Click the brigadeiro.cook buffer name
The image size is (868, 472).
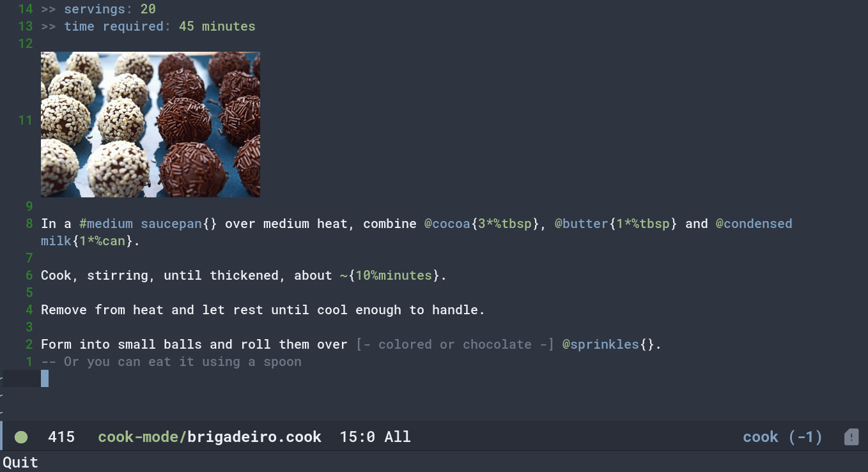click(254, 438)
